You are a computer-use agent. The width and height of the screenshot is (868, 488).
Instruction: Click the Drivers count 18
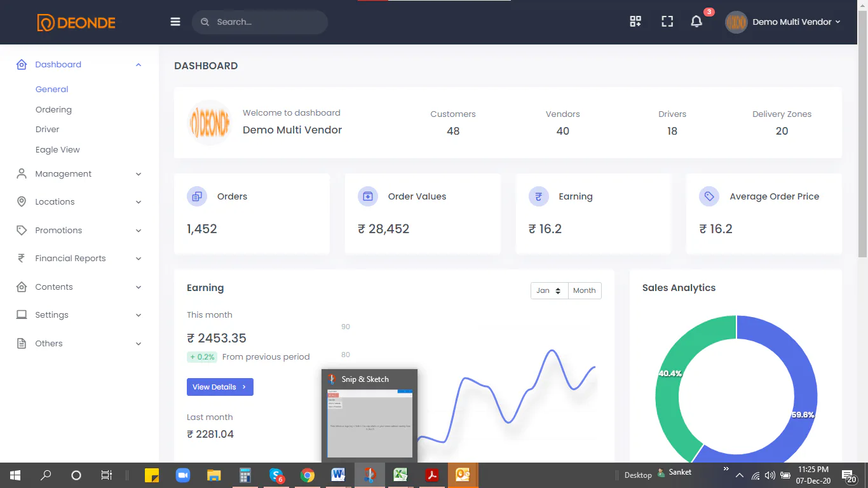[x=672, y=131]
